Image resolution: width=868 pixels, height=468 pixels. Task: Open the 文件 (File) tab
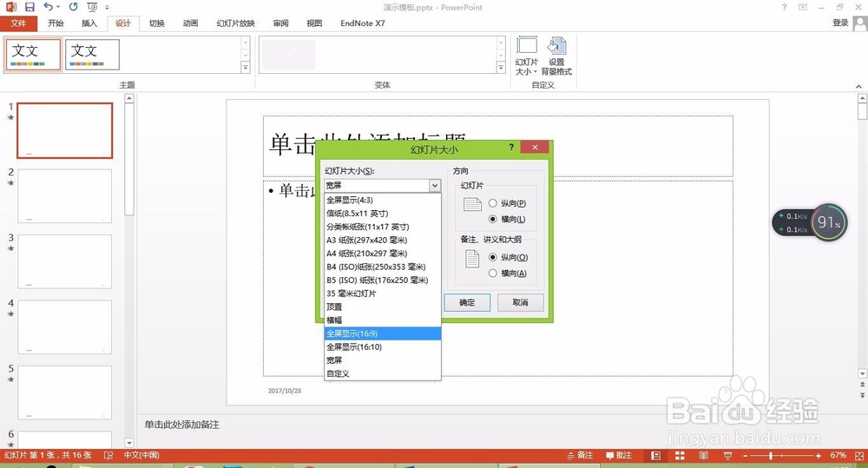tap(18, 23)
